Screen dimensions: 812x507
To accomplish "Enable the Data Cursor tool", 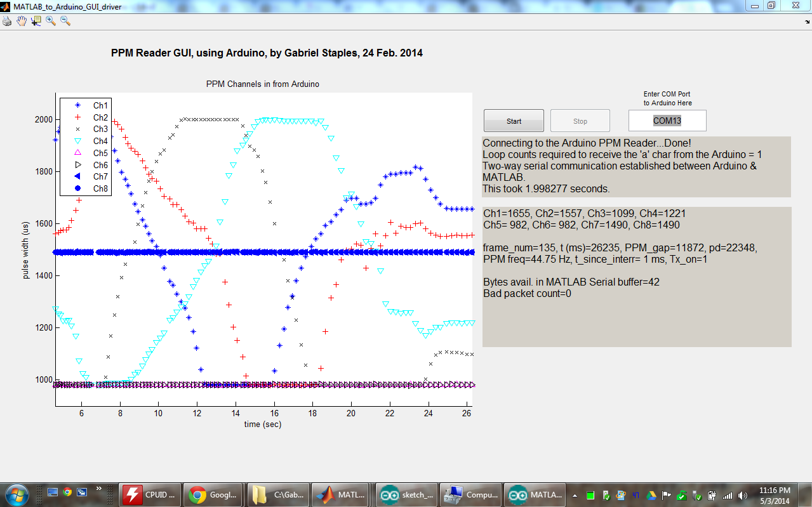I will click(x=36, y=21).
